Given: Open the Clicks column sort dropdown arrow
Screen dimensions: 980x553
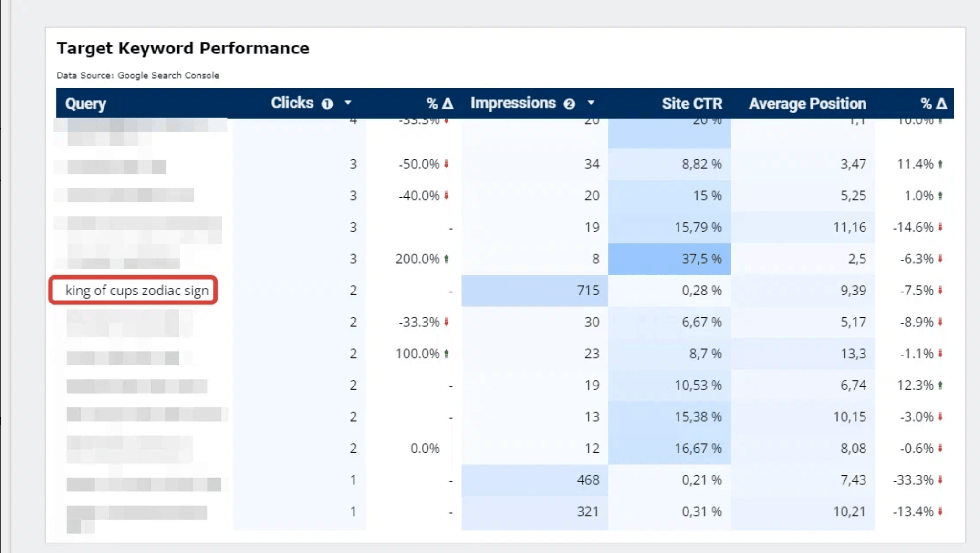Looking at the screenshot, I should tap(348, 103).
